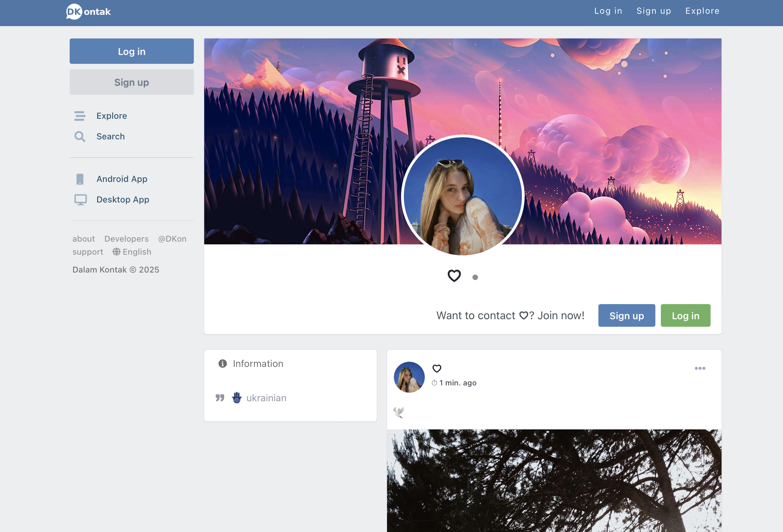Click the Explore list icon in sidebar
Viewport: 783px width, 532px height.
(80, 116)
